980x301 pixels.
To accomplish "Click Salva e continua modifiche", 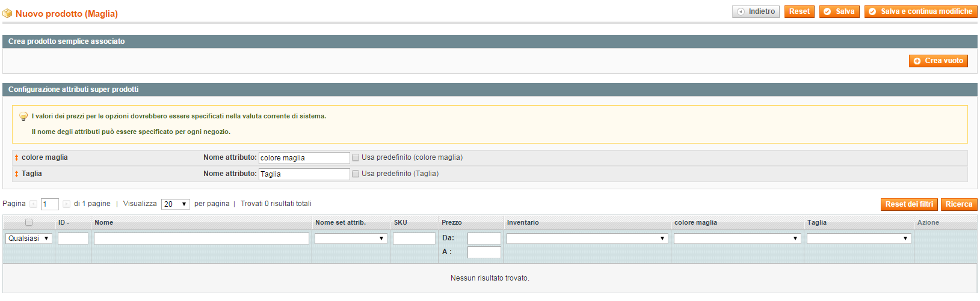I will point(920,11).
